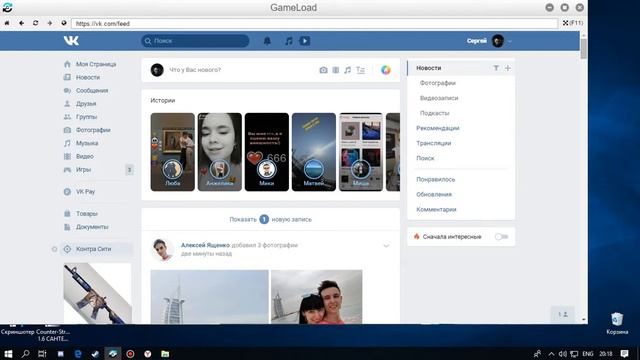
Task: Open Recycle Bin Корзина on desktop
Action: click(617, 323)
